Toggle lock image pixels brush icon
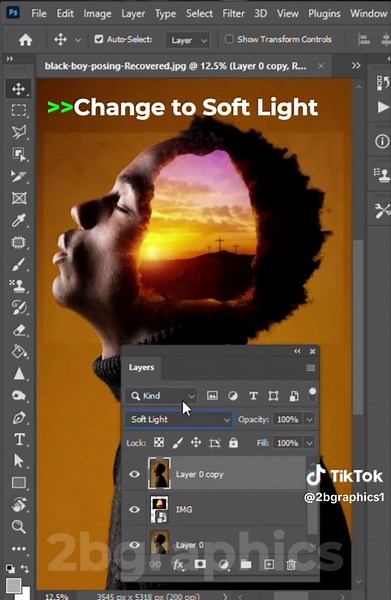Viewport: 391px width, 600px height. 177,443
